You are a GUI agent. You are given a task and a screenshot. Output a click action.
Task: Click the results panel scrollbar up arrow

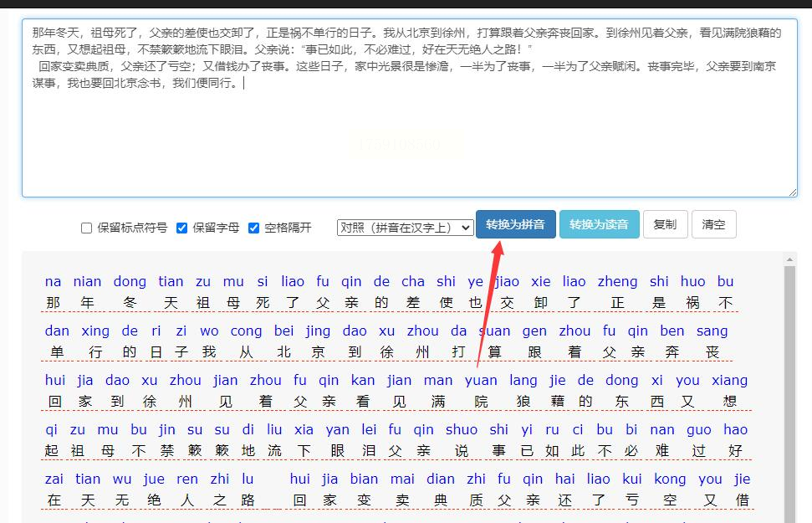tap(790, 259)
